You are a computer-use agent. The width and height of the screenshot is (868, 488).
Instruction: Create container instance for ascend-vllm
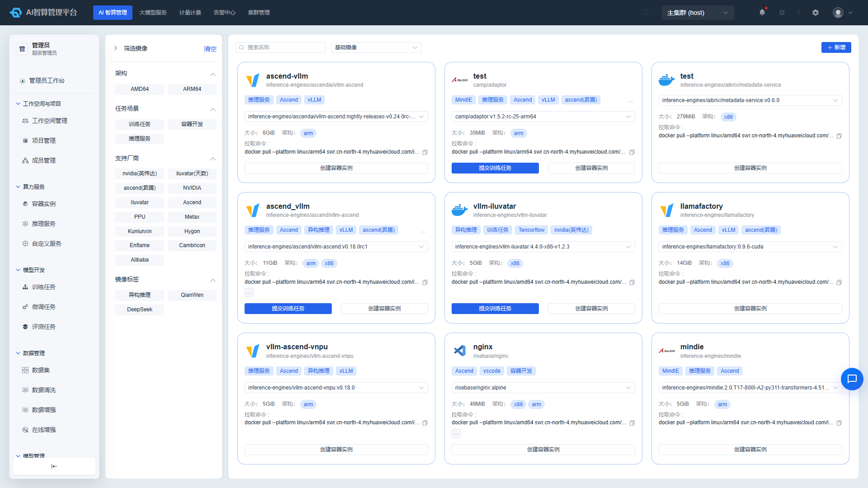click(336, 168)
